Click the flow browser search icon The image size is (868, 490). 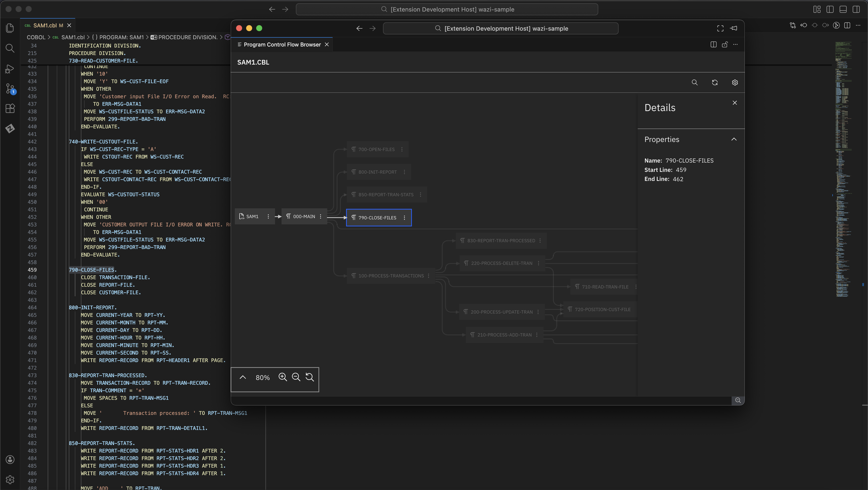[694, 83]
